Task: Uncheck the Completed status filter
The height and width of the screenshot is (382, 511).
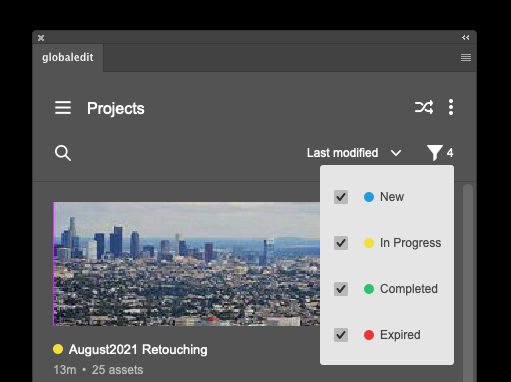Action: tap(341, 289)
